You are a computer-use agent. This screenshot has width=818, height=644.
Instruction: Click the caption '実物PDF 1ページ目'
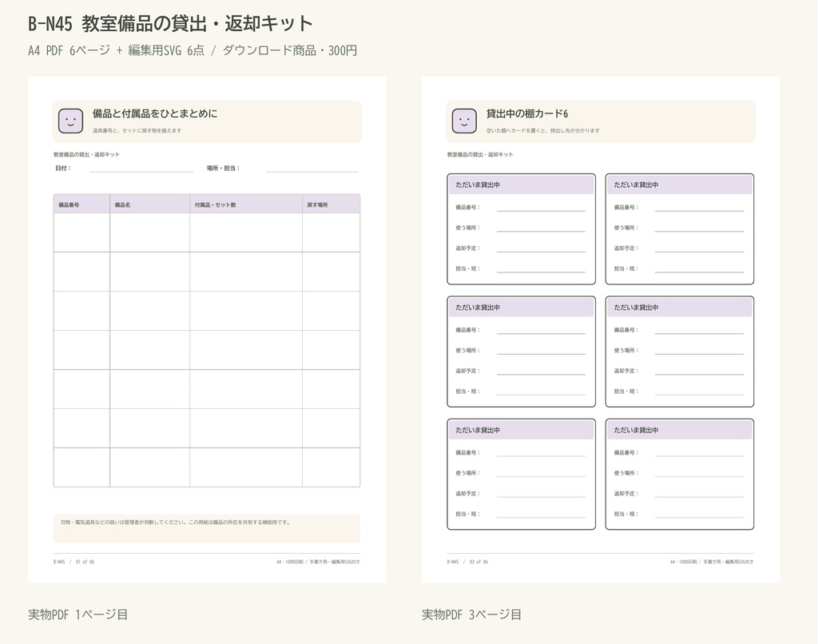tap(77, 614)
